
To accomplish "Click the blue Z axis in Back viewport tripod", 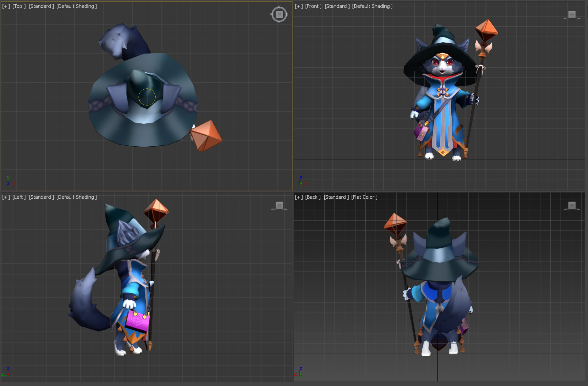I will point(301,369).
